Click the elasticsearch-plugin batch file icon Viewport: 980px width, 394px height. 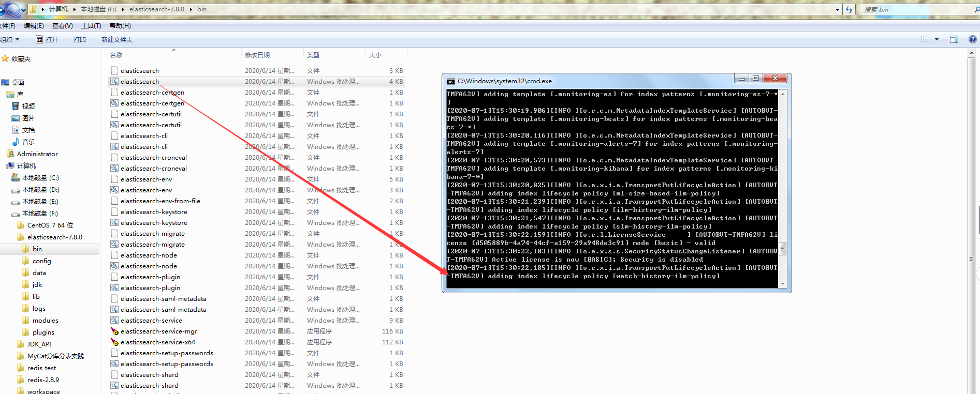(x=114, y=288)
